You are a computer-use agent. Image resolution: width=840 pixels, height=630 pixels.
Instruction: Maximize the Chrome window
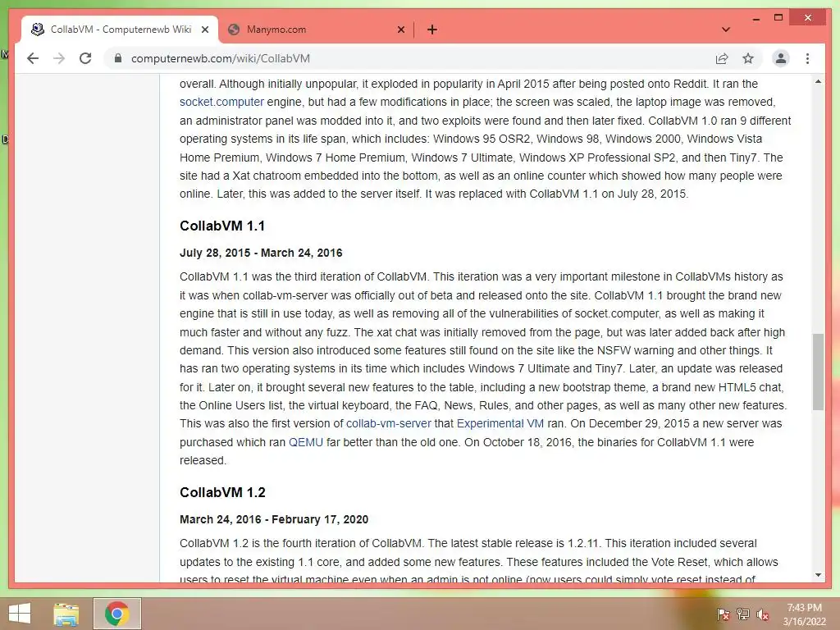coord(778,18)
